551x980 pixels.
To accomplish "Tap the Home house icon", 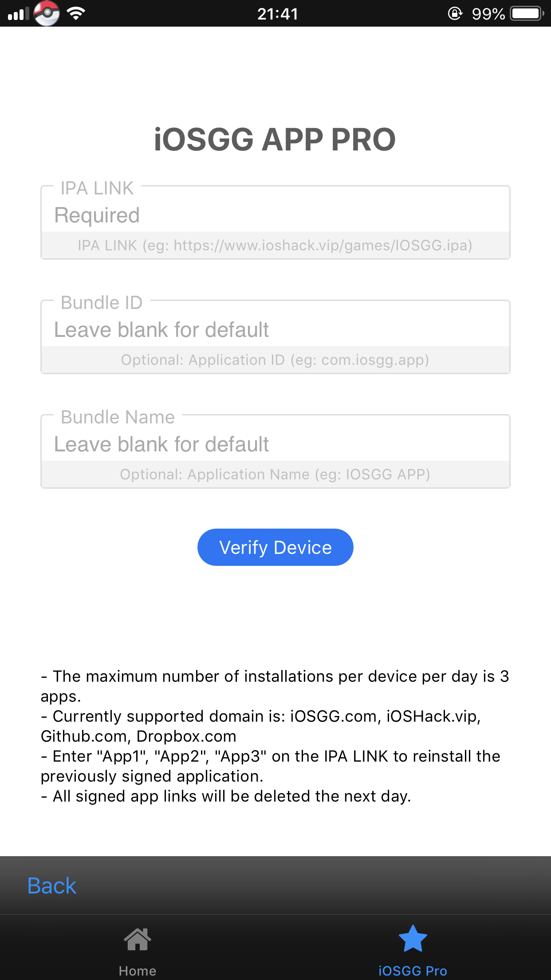I will tap(138, 939).
